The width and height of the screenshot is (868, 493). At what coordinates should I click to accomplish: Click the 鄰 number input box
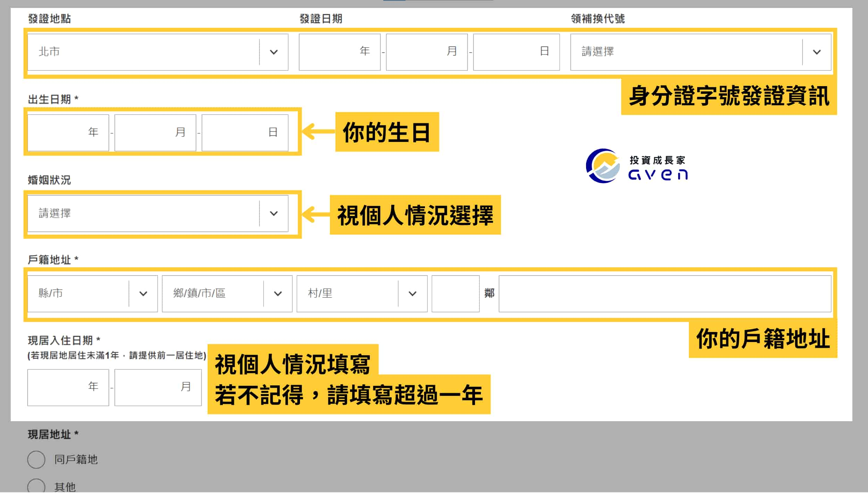tap(456, 294)
